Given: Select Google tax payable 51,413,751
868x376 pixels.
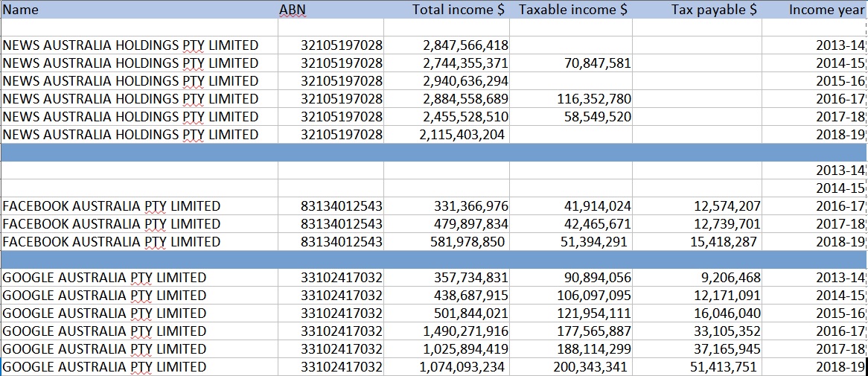Looking at the screenshot, I should point(697,366).
